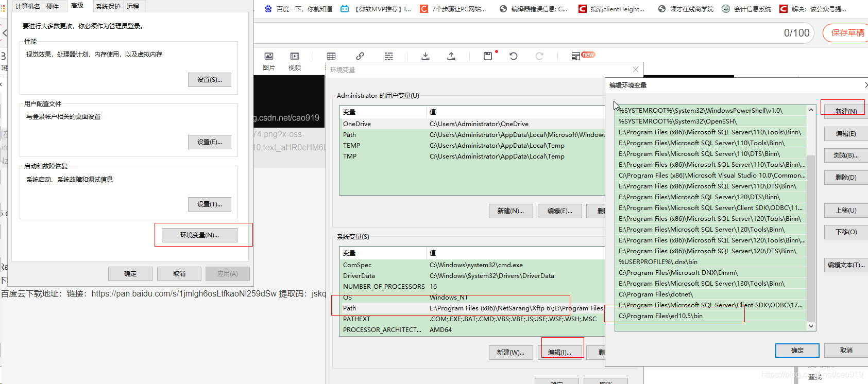Click the 浏览(B)... button
868x384 pixels.
[x=846, y=155]
